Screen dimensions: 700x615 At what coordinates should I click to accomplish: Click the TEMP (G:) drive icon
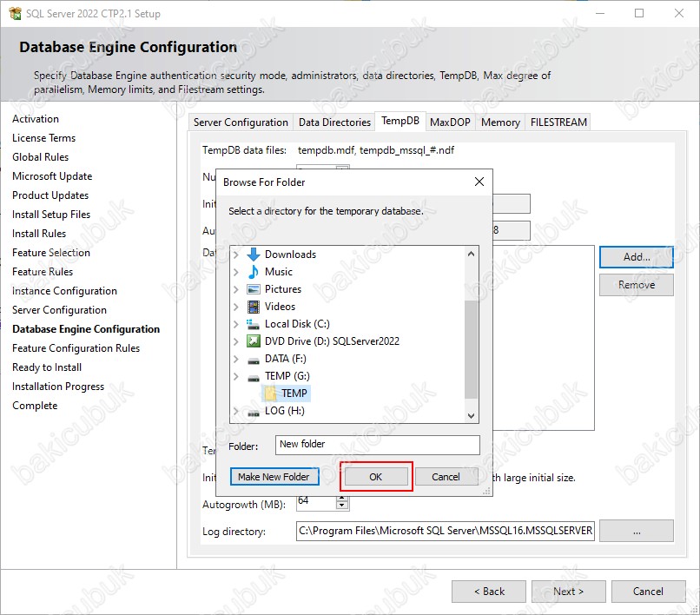253,377
